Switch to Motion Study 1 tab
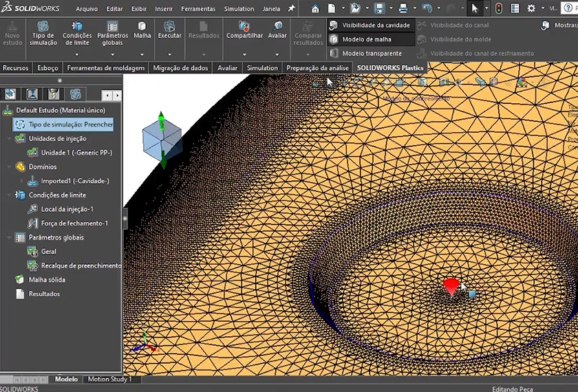 click(x=109, y=379)
